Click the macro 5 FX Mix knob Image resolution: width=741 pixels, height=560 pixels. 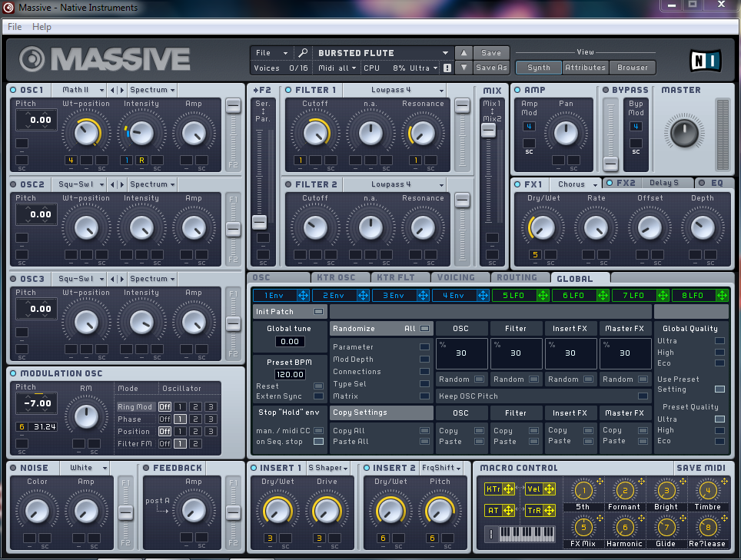click(x=583, y=527)
